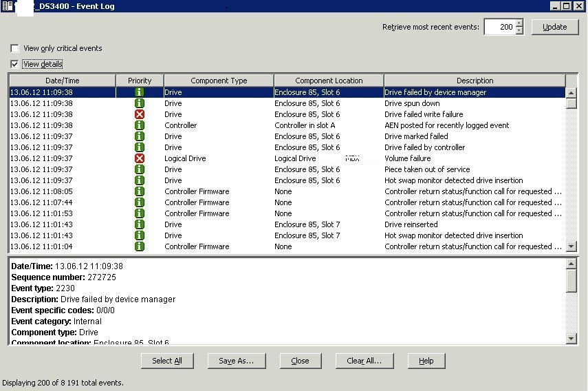Image resolution: width=588 pixels, height=391 pixels.
Task: Click the Event Log title bar app icon
Action: coord(6,6)
